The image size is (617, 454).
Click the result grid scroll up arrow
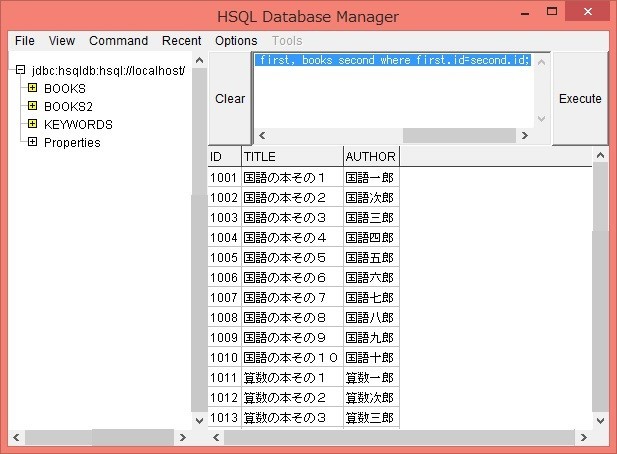[x=600, y=155]
